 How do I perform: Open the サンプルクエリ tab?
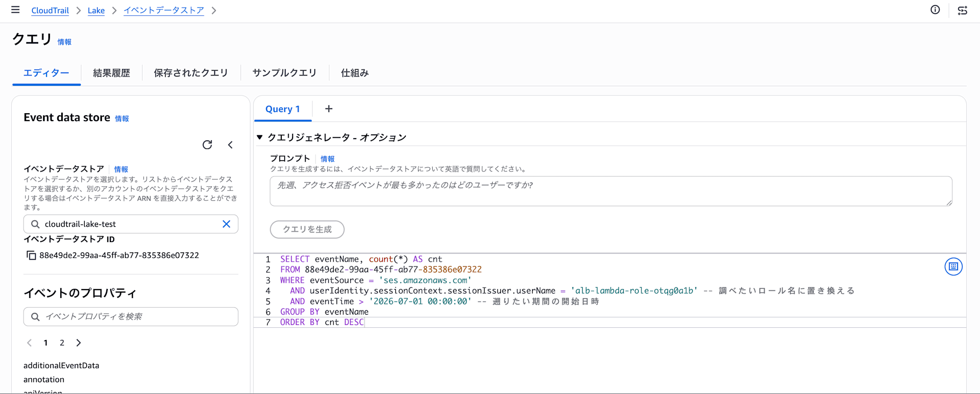pos(285,73)
